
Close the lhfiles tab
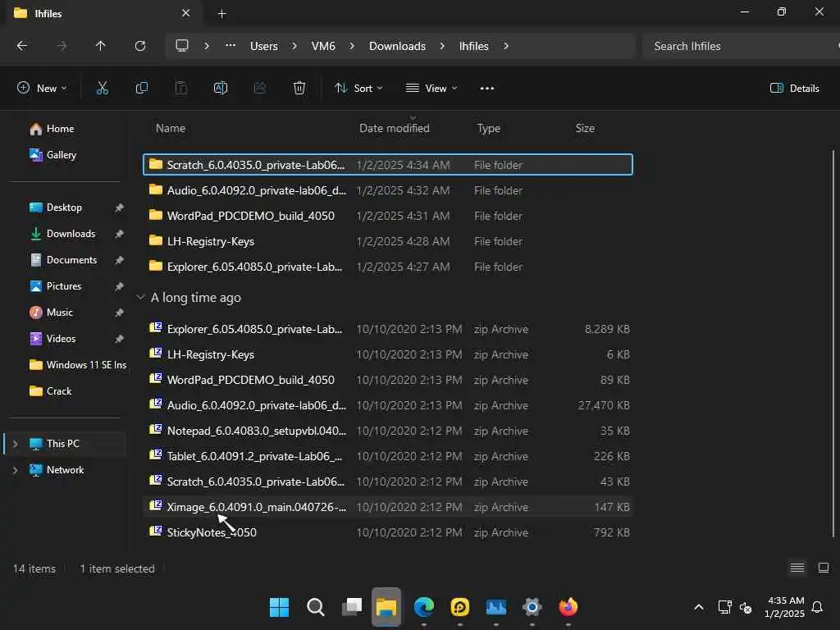click(x=186, y=13)
